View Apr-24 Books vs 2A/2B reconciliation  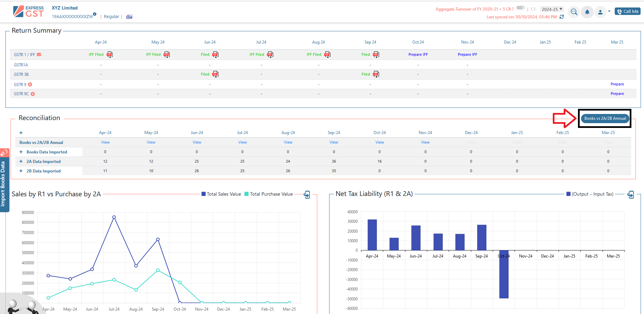coord(105,142)
